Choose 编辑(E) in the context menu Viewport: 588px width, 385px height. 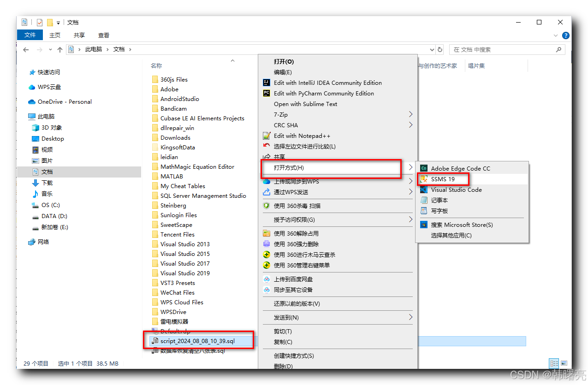283,72
